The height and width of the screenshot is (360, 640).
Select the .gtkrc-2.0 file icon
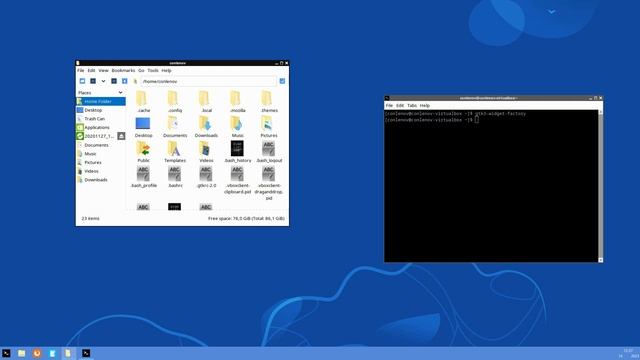(206, 173)
